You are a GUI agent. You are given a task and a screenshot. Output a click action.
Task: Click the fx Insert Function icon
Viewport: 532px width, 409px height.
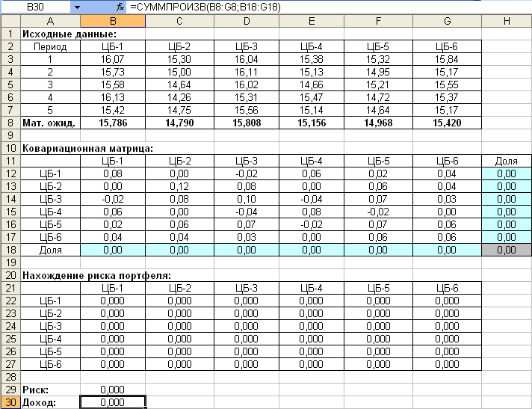click(x=120, y=6)
